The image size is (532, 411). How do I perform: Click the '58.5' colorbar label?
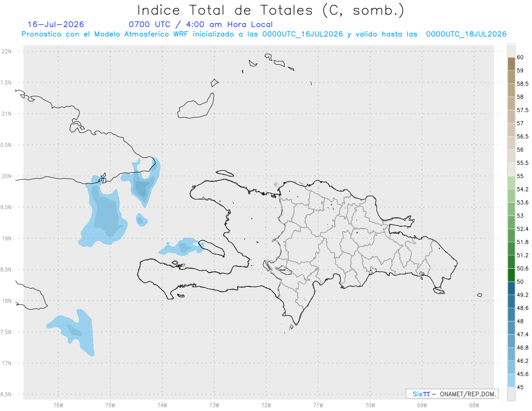pyautogui.click(x=522, y=84)
